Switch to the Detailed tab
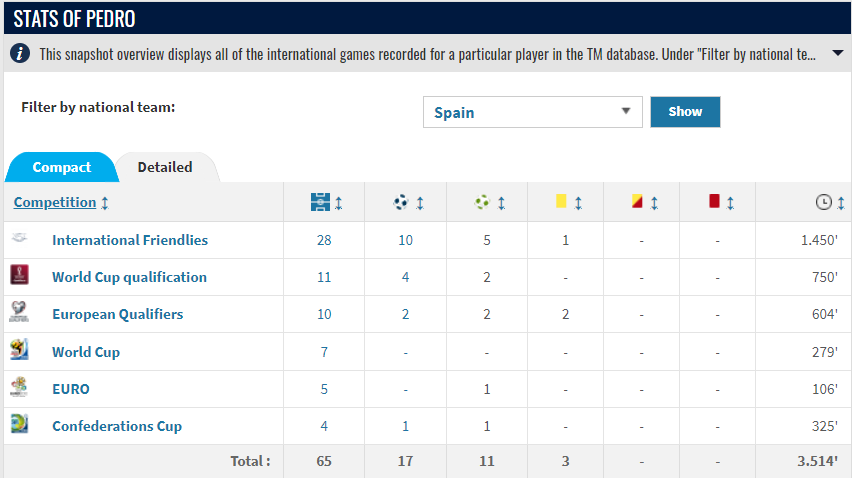The image size is (852, 478). tap(165, 167)
